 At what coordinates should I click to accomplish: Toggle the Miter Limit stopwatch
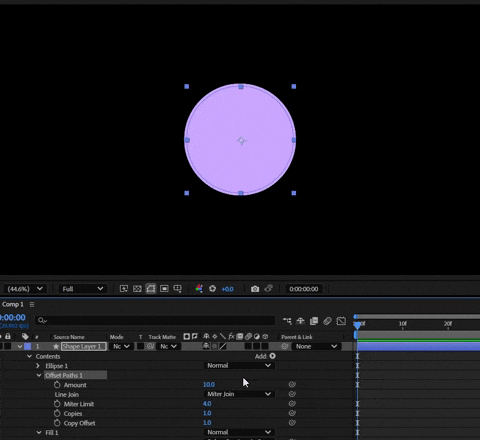tap(57, 404)
